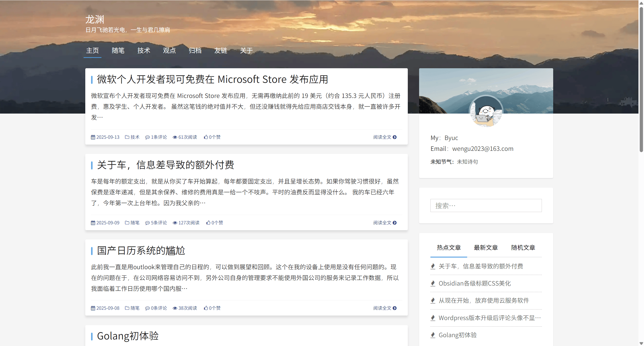Switch to the 最新文章 tab

point(486,248)
